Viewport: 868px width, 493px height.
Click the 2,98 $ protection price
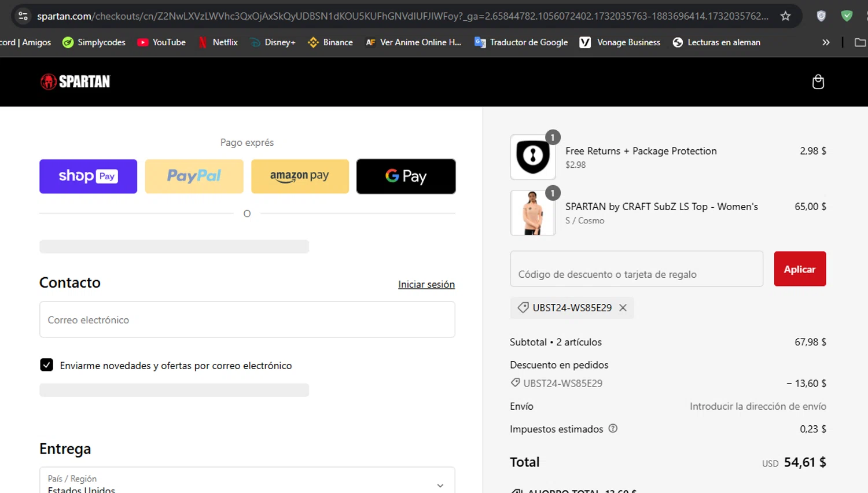[813, 151]
